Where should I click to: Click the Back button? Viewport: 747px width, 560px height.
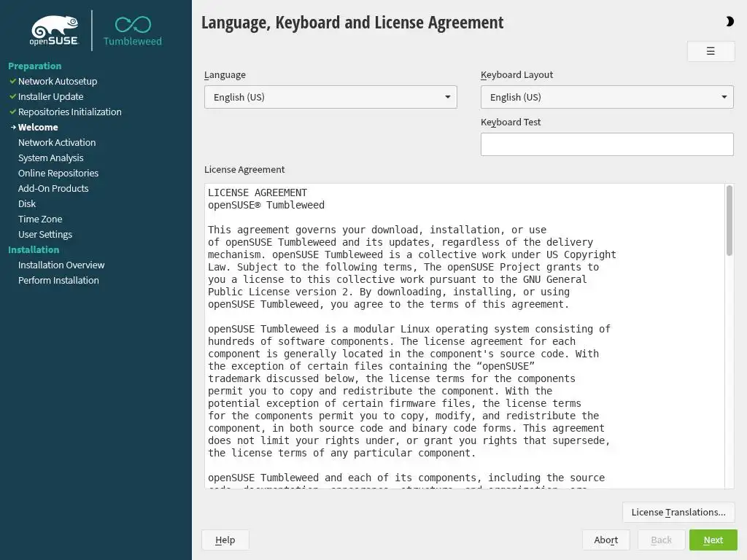coord(661,540)
